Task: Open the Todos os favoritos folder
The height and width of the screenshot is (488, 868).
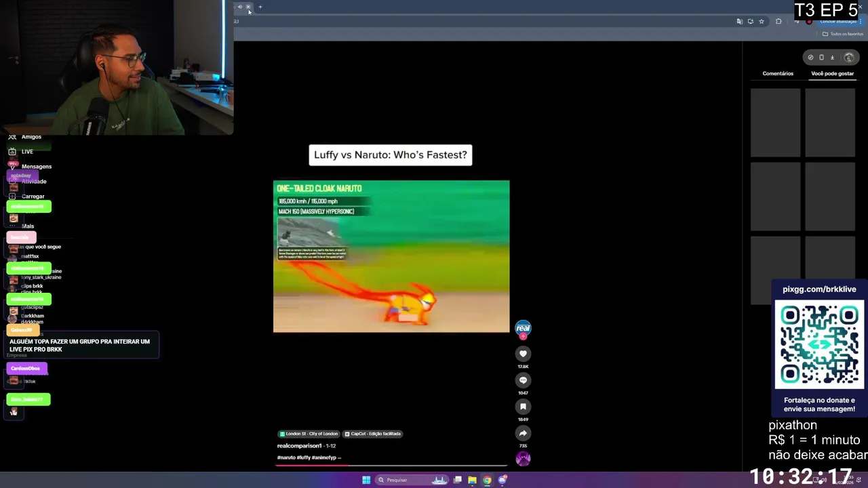Action: tap(843, 34)
